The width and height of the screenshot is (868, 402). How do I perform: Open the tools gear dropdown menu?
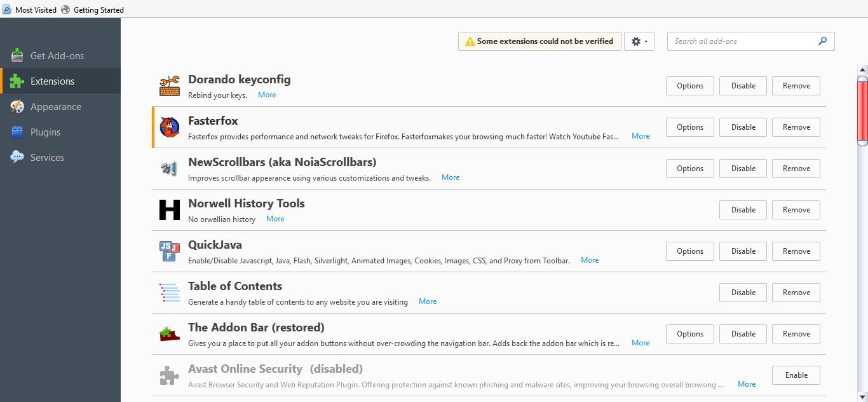click(639, 41)
